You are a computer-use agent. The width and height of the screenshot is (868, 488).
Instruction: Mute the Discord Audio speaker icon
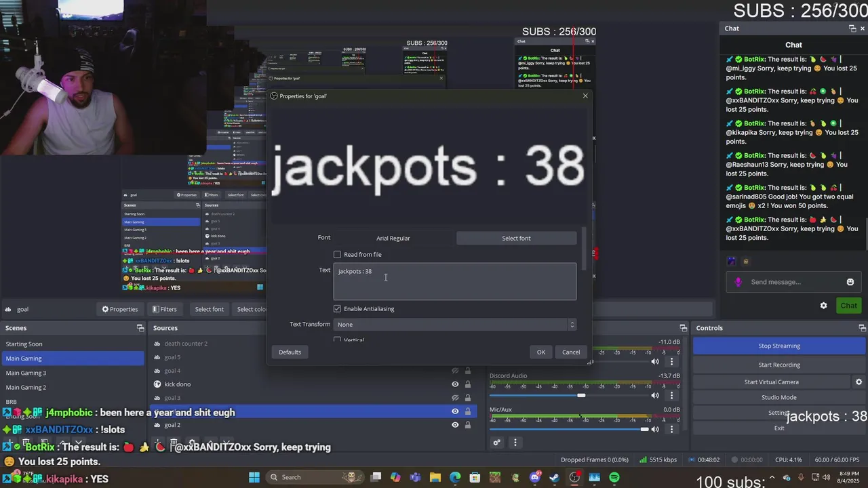coord(654,395)
